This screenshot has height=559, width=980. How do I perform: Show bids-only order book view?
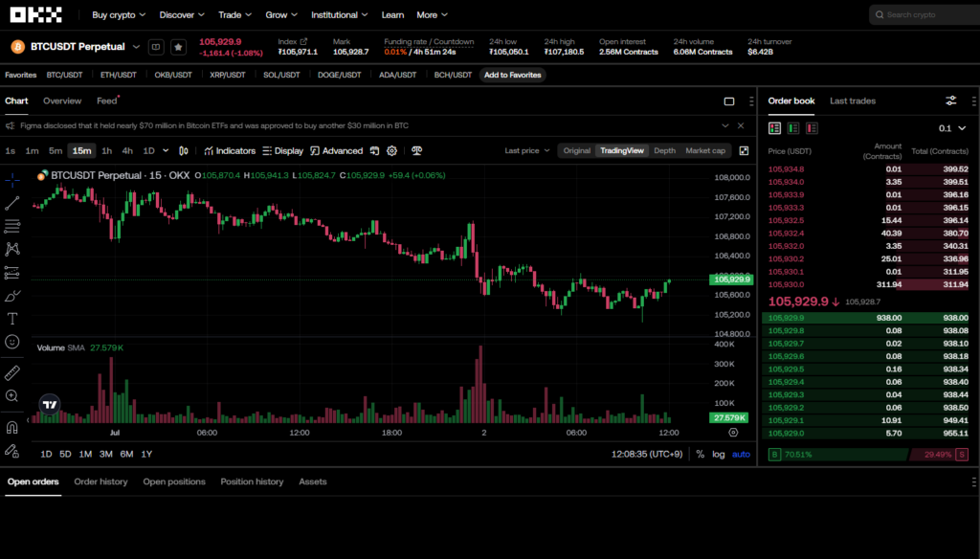pyautogui.click(x=793, y=128)
